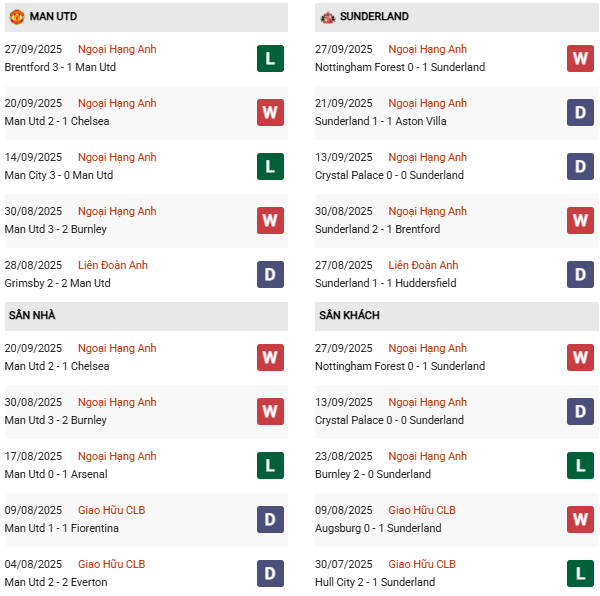Click the L badge for Burnley 2-0 Sunderland
The height and width of the screenshot is (596, 600).
coord(580,465)
